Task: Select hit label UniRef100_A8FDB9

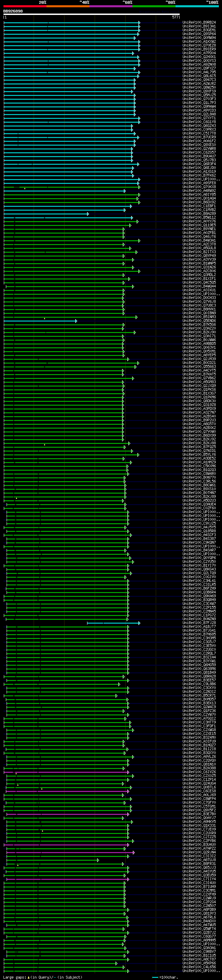Action: pyautogui.click(x=199, y=910)
